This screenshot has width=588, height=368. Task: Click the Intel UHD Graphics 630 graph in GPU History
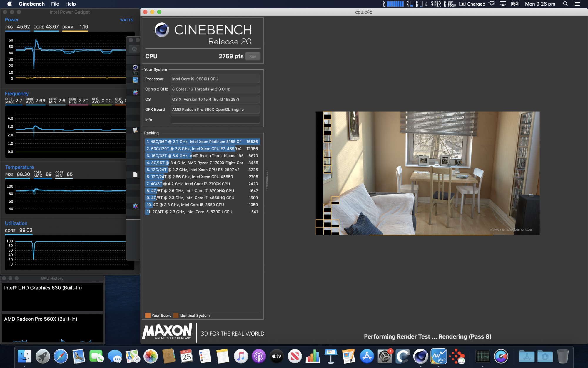52,297
